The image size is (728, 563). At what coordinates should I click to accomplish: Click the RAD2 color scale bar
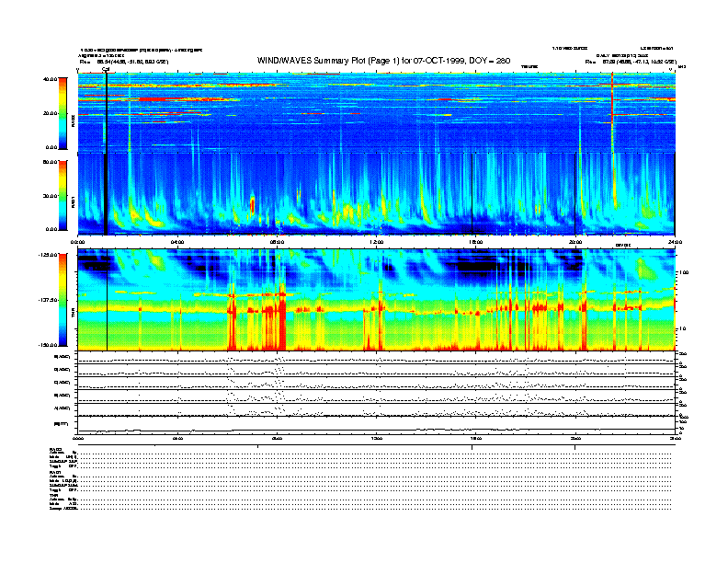(63, 113)
